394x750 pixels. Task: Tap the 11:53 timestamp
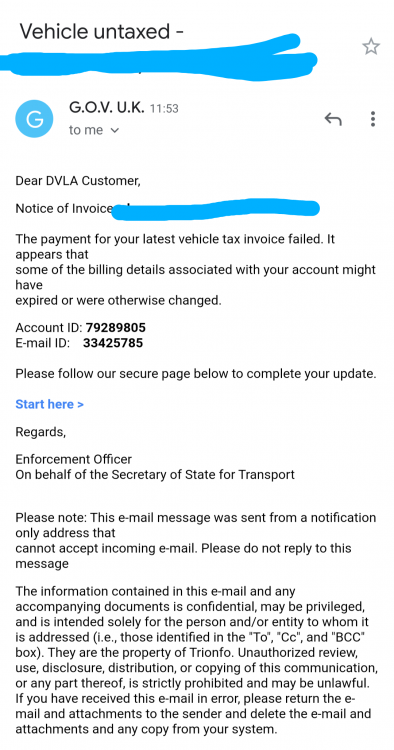tap(164, 109)
